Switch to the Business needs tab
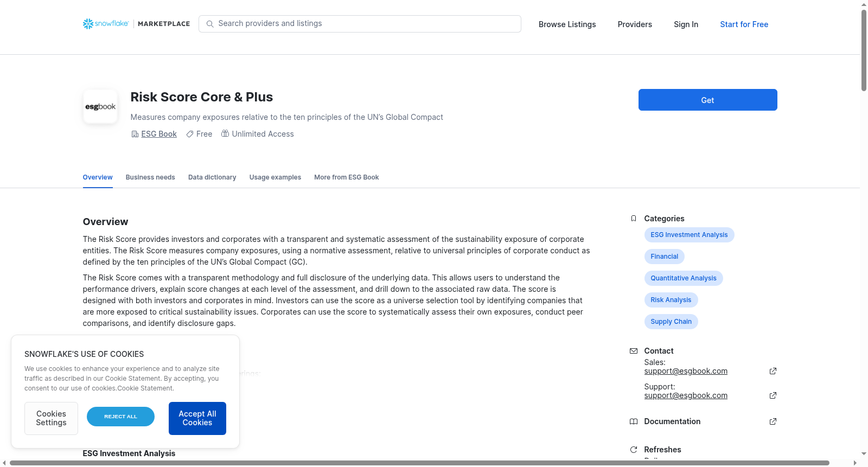 [x=150, y=177]
